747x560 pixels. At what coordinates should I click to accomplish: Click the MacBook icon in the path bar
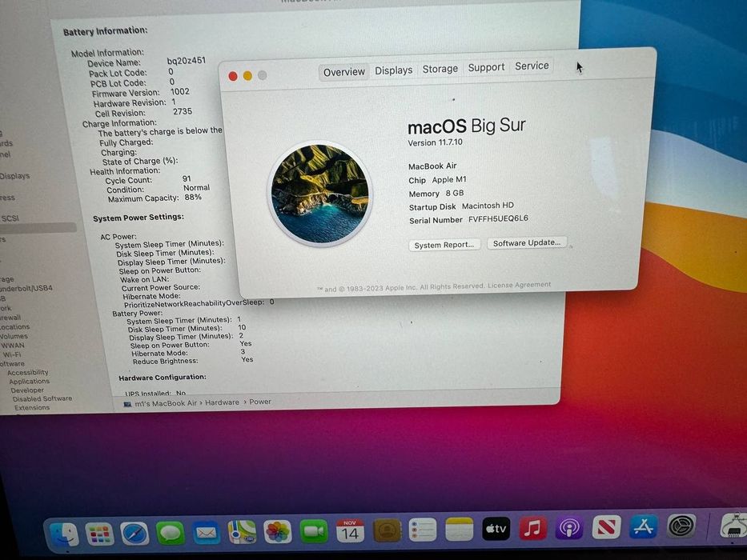pyautogui.click(x=127, y=404)
